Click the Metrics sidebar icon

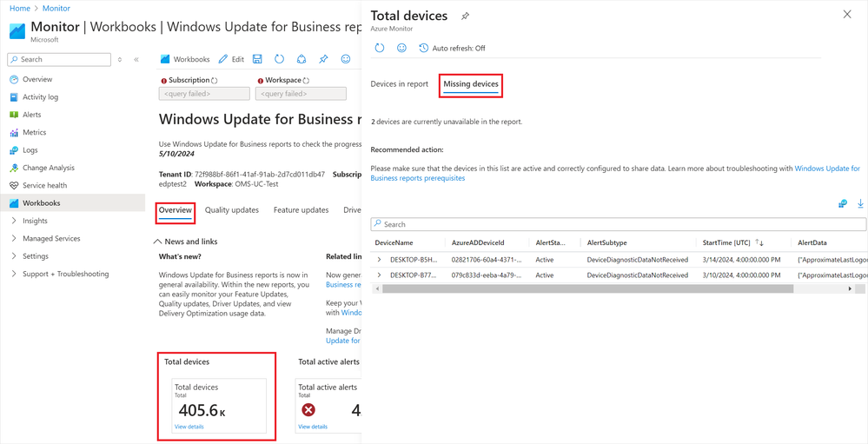coord(14,132)
